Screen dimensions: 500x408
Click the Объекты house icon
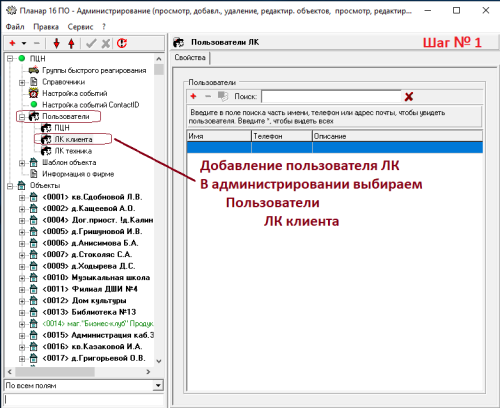21,186
